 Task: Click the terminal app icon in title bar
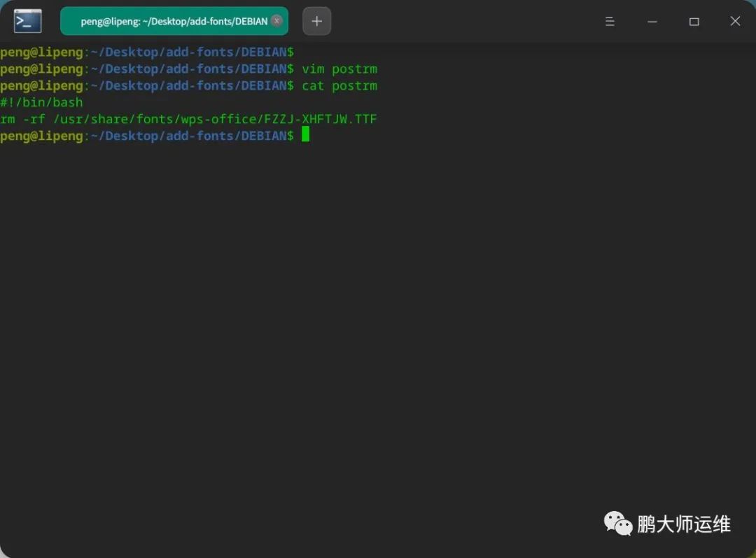(x=28, y=21)
